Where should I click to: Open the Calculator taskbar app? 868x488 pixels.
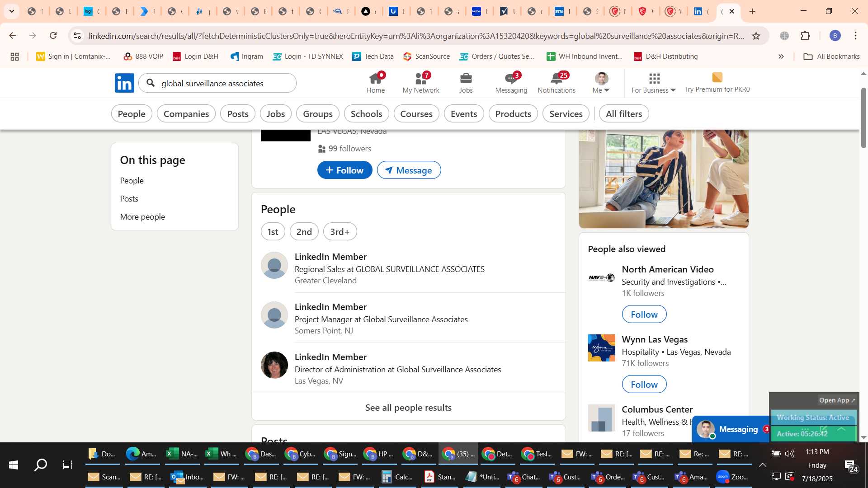tap(397, 477)
